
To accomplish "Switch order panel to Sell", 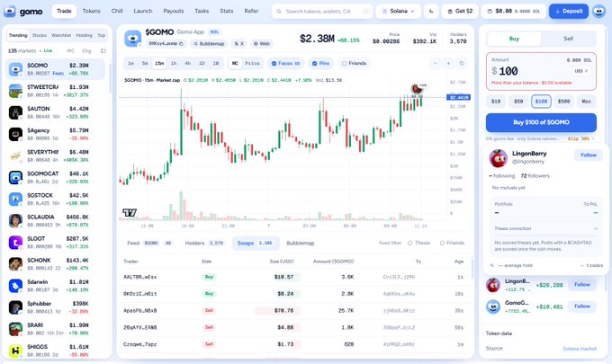I will pyautogui.click(x=568, y=39).
